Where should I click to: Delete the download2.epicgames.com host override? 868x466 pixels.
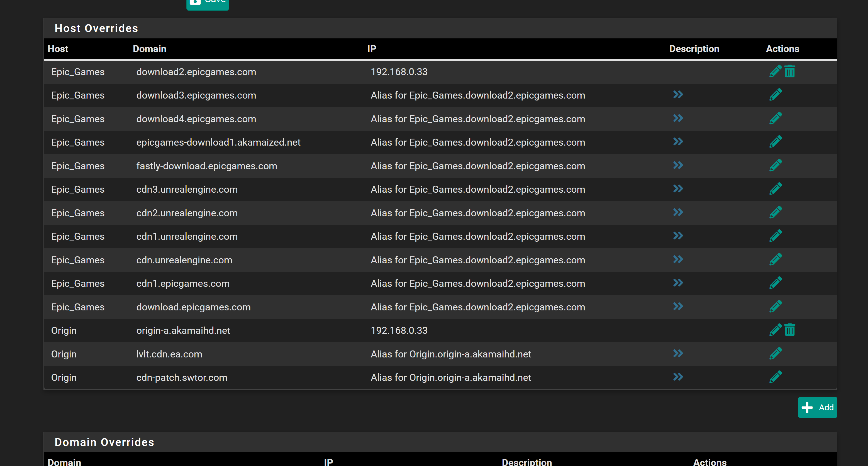pyautogui.click(x=790, y=71)
